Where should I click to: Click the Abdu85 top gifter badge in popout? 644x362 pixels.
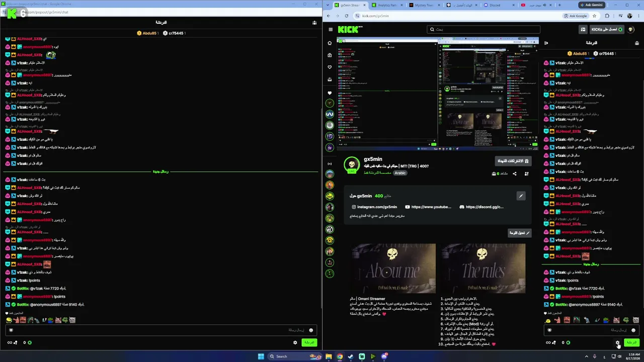tap(147, 33)
